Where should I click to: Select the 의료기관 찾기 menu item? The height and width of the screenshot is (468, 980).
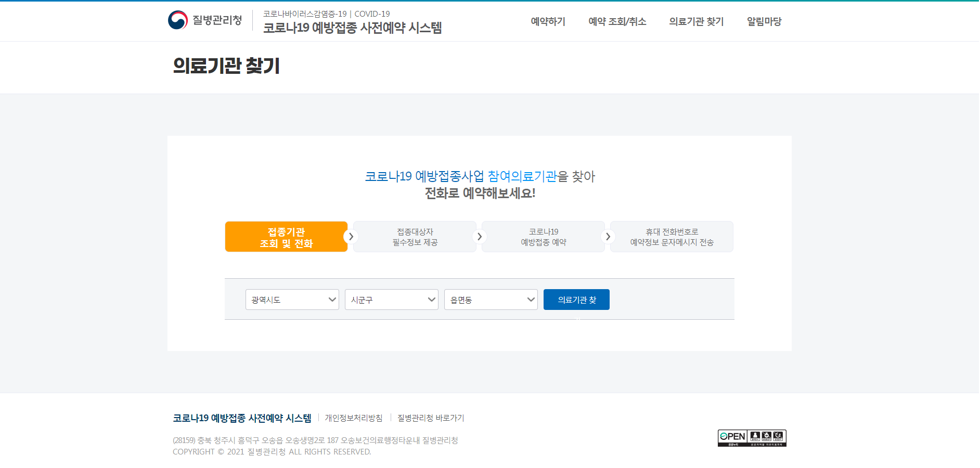pyautogui.click(x=696, y=21)
